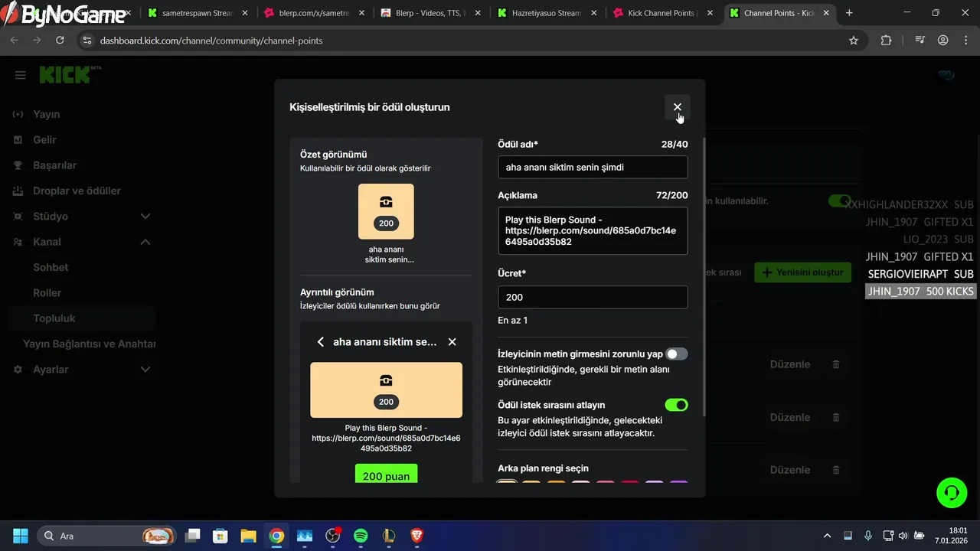The image size is (980, 551).
Task: Click the dialog's vertical scrollbar
Action: tap(703, 277)
